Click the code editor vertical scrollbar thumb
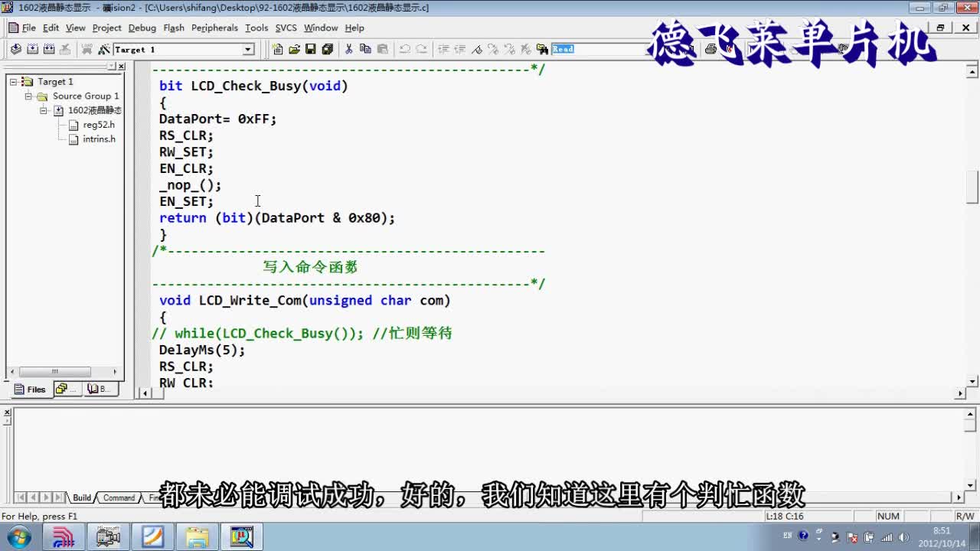The image size is (980, 551). point(972,187)
